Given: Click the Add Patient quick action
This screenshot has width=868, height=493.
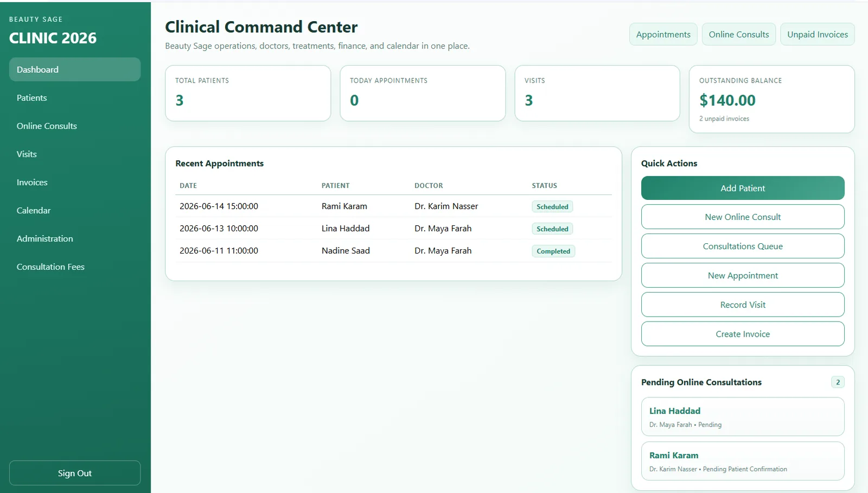Looking at the screenshot, I should point(743,188).
